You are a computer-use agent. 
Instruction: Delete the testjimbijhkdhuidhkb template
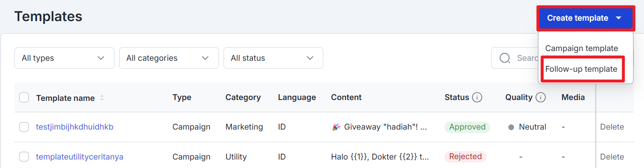point(612,127)
